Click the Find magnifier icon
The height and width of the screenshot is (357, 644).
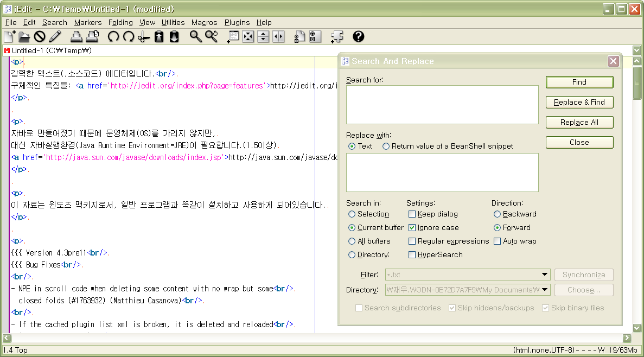pyautogui.click(x=195, y=36)
